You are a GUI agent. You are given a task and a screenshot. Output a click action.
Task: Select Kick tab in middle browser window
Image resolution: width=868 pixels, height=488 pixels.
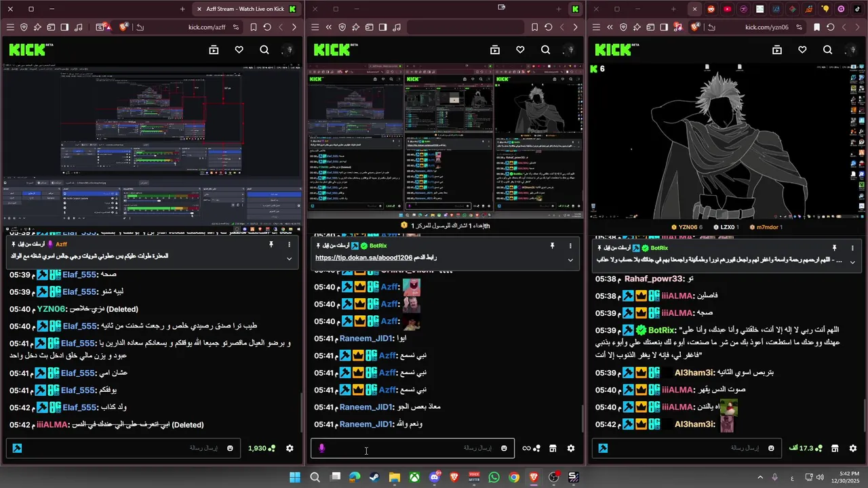575,9
